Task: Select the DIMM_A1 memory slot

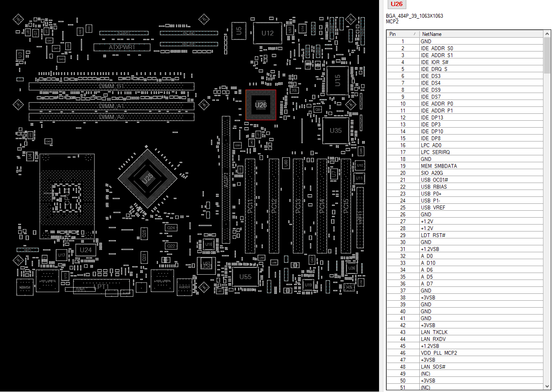Action: [x=112, y=106]
